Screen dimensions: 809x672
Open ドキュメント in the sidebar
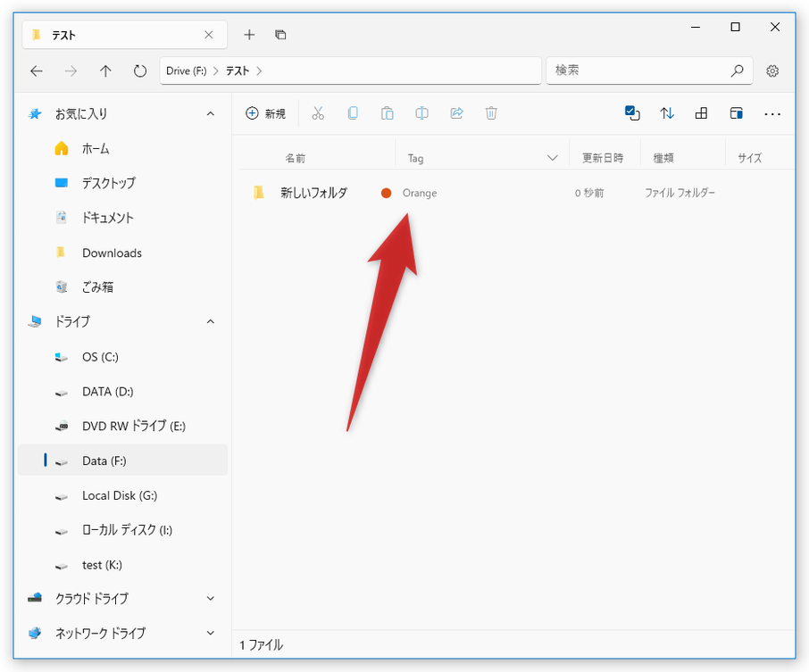tap(123, 218)
